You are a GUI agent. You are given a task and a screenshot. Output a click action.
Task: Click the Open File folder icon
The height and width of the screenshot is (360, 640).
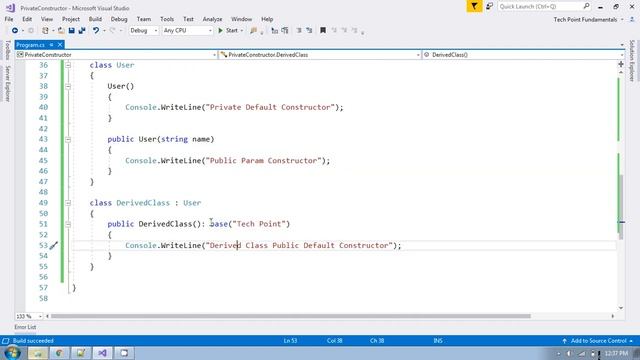point(61,30)
